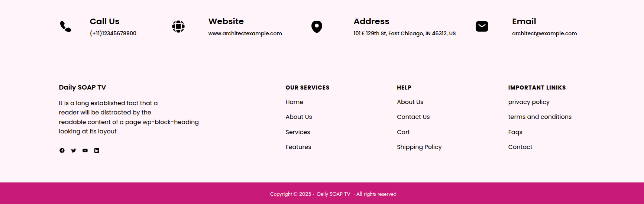Open the Features link

[298, 147]
